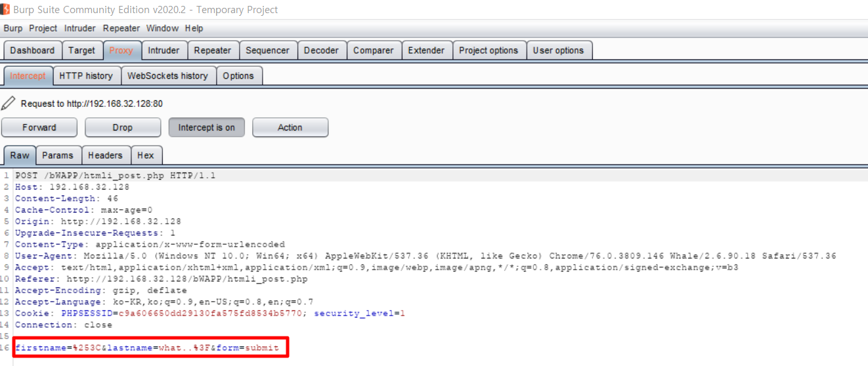Select the Proxy tab
Screen dimensions: 868x366
point(121,51)
